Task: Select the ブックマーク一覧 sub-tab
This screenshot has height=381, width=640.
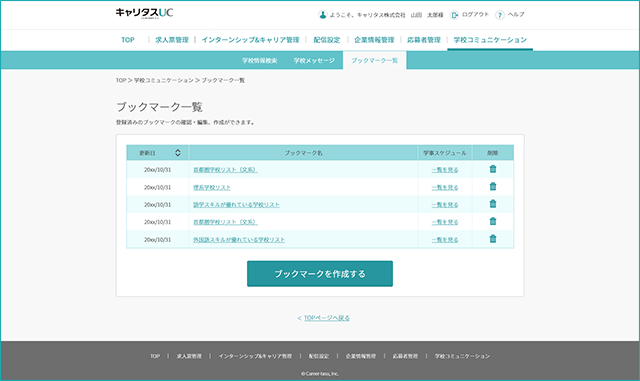Action: pos(374,60)
